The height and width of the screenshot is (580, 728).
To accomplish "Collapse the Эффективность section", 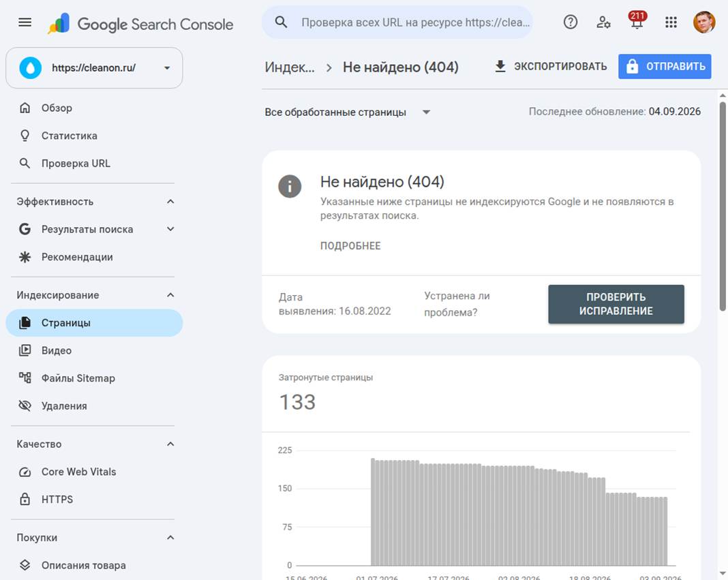I will click(170, 202).
